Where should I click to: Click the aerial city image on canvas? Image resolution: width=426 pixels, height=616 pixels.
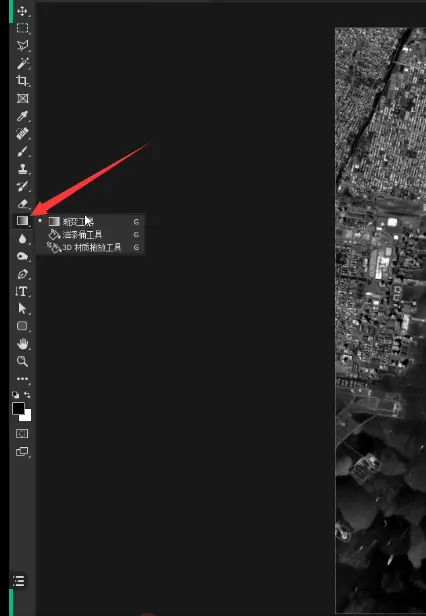380,320
